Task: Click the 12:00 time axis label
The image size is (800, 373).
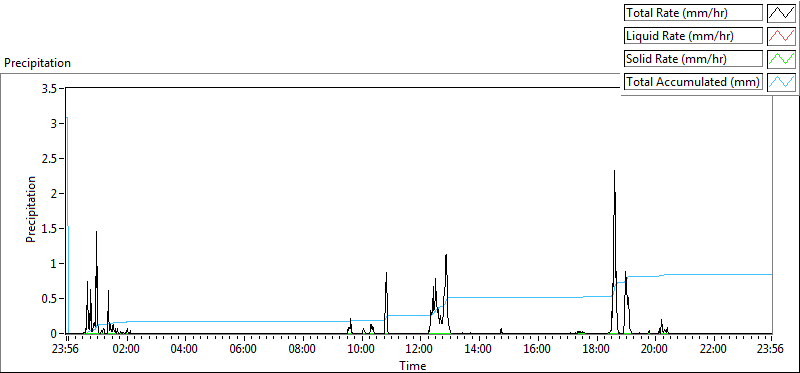Action: [x=419, y=350]
